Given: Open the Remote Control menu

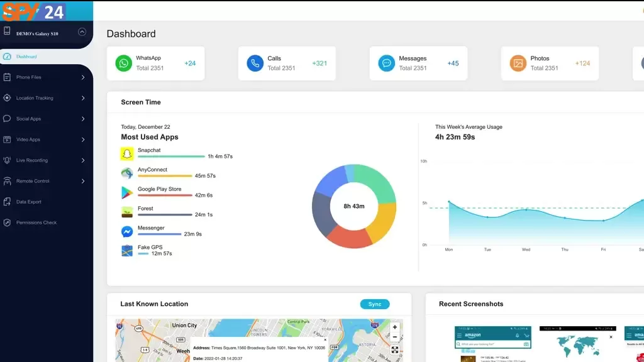Looking at the screenshot, I should 47,181.
